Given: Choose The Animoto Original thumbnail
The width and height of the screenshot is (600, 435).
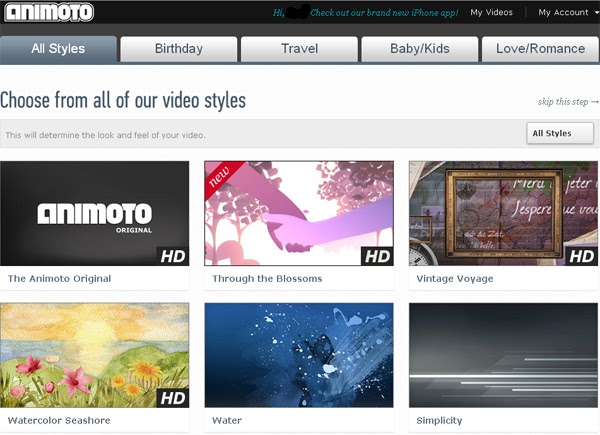Looking at the screenshot, I should pos(95,213).
